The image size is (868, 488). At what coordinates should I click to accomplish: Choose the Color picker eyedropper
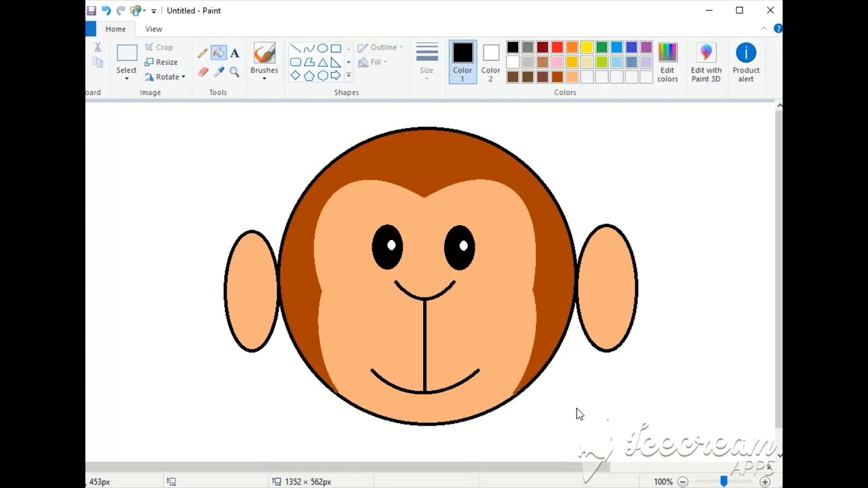pyautogui.click(x=218, y=72)
